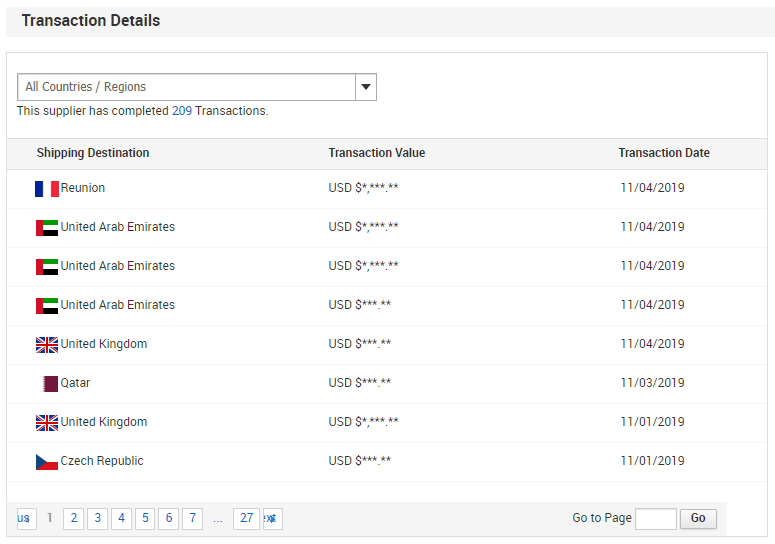This screenshot has width=775, height=544.
Task: Go to page 4
Action: click(x=122, y=518)
